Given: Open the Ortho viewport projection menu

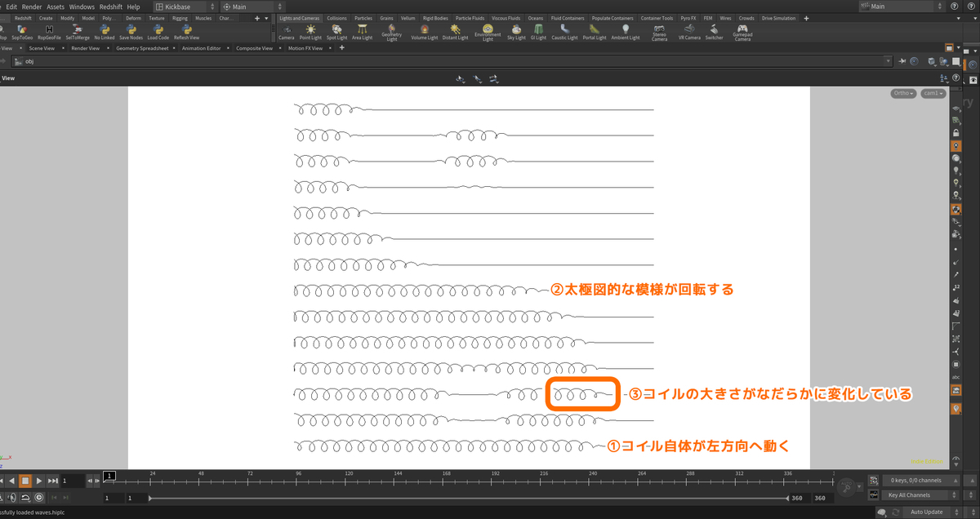Looking at the screenshot, I should [x=904, y=93].
